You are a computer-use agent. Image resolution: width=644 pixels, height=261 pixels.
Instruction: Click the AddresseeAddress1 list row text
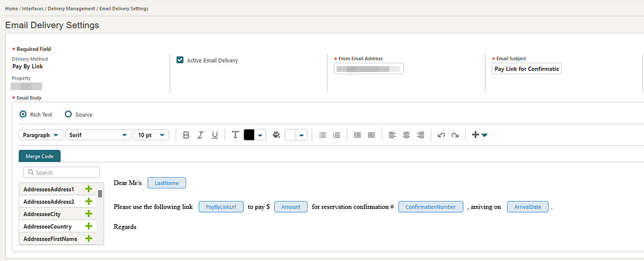(49, 190)
